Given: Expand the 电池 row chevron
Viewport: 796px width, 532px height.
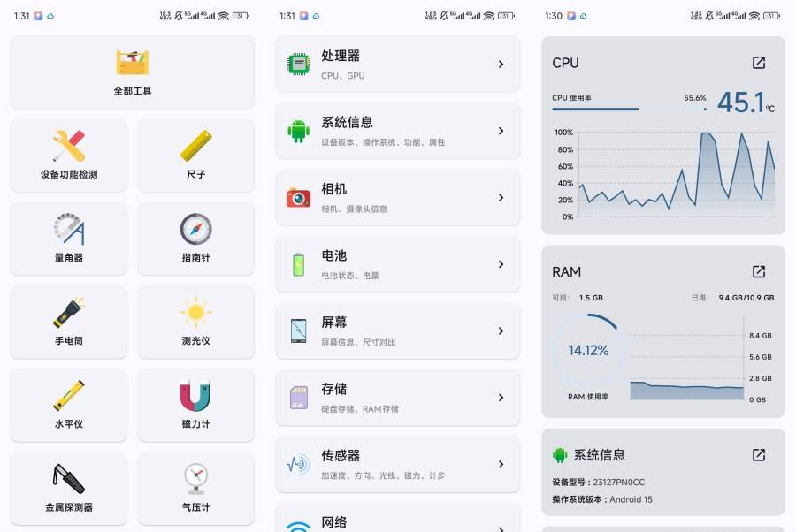Looking at the screenshot, I should click(x=501, y=264).
